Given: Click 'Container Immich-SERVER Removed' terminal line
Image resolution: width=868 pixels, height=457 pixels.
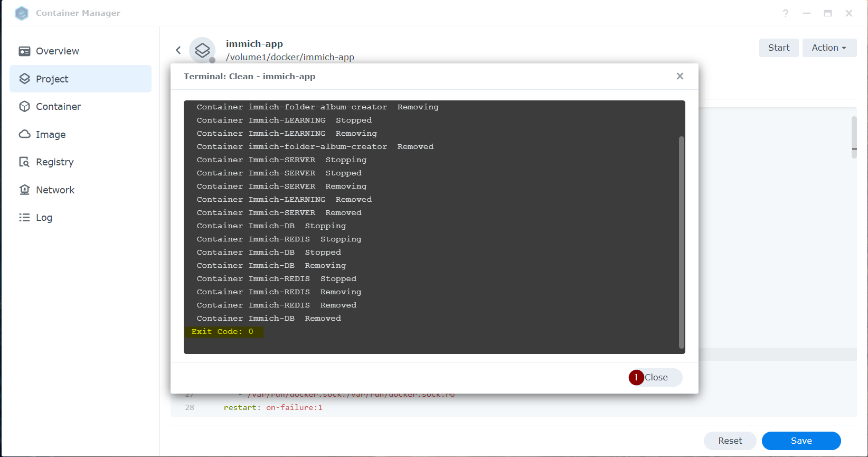Looking at the screenshot, I should point(279,213).
